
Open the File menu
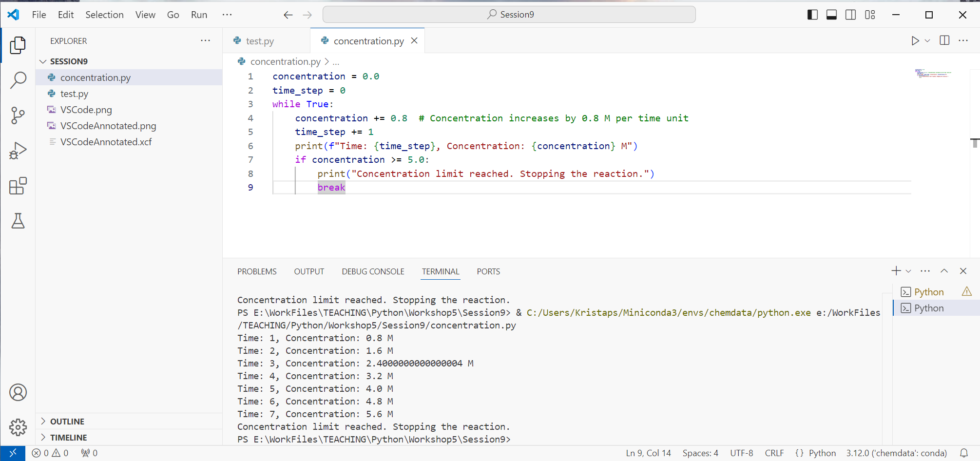click(x=39, y=15)
